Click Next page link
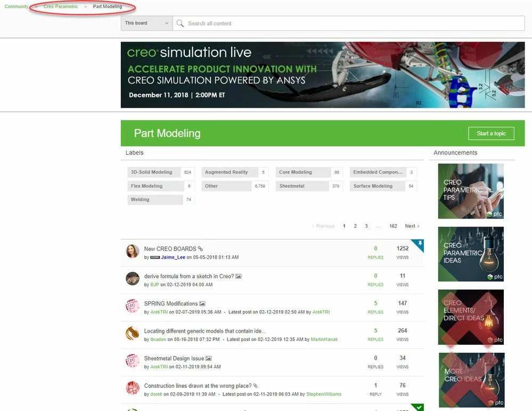 click(412, 226)
